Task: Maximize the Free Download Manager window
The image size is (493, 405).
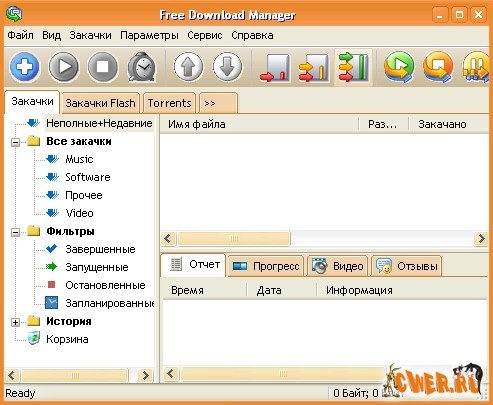Action: [459, 15]
